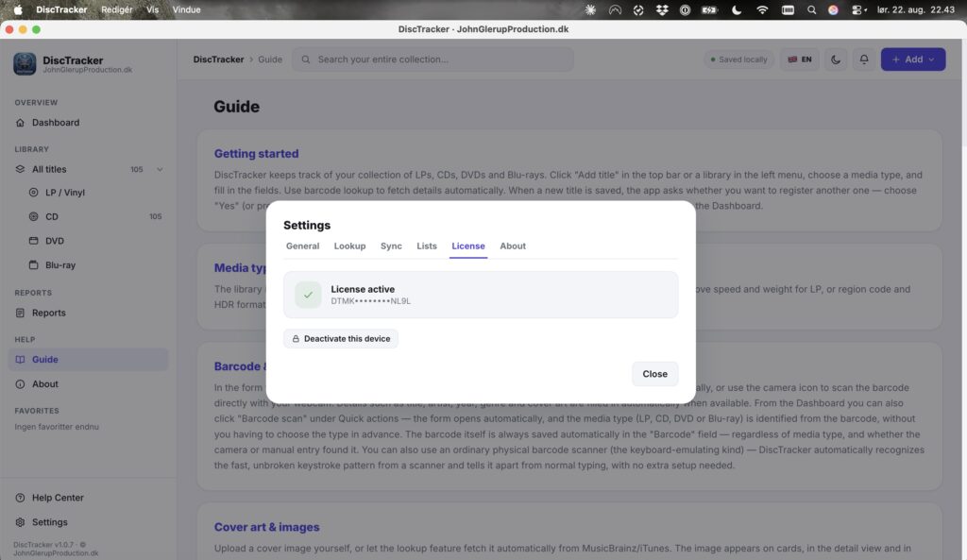Screen dimensions: 967x560
Task: Collapse the All titles chevron
Action: tap(160, 169)
